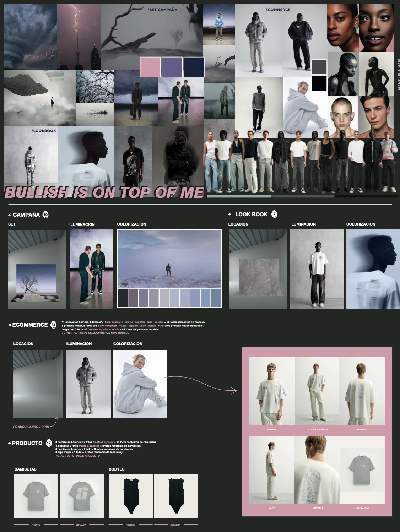This screenshot has width=400, height=532.
Task: Click the 'BODYES' label
Action: point(117,469)
